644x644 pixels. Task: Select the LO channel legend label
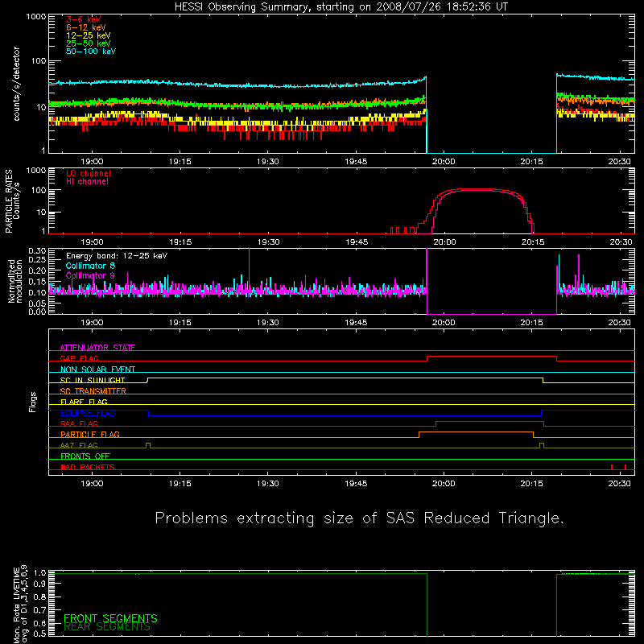(x=89, y=173)
